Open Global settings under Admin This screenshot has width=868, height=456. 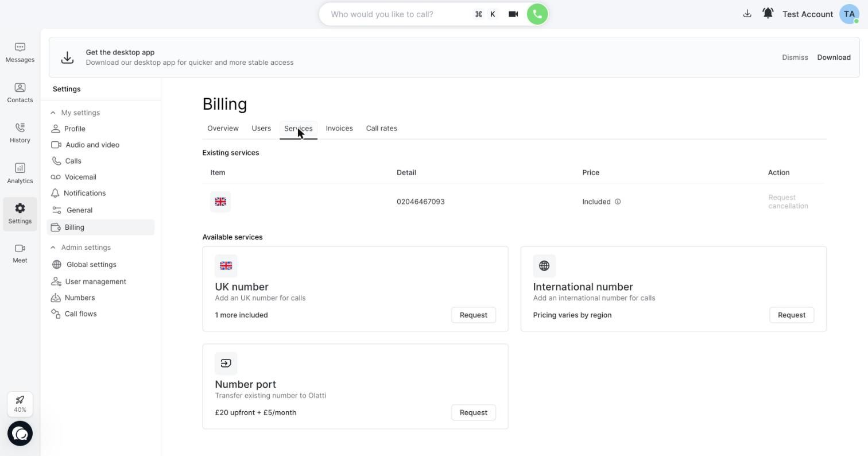click(x=100, y=265)
